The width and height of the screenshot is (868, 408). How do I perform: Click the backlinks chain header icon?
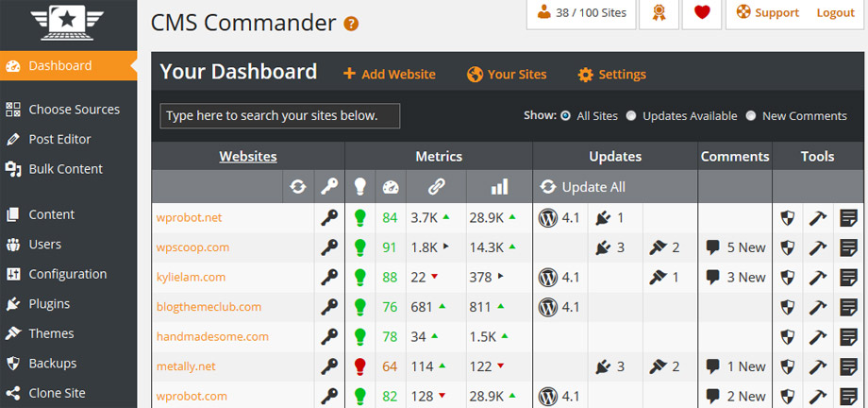tap(436, 187)
